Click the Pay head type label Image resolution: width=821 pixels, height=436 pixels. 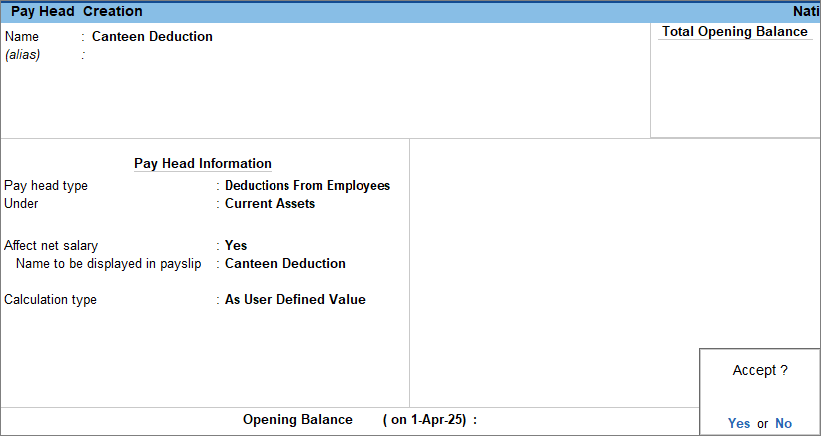[46, 186]
